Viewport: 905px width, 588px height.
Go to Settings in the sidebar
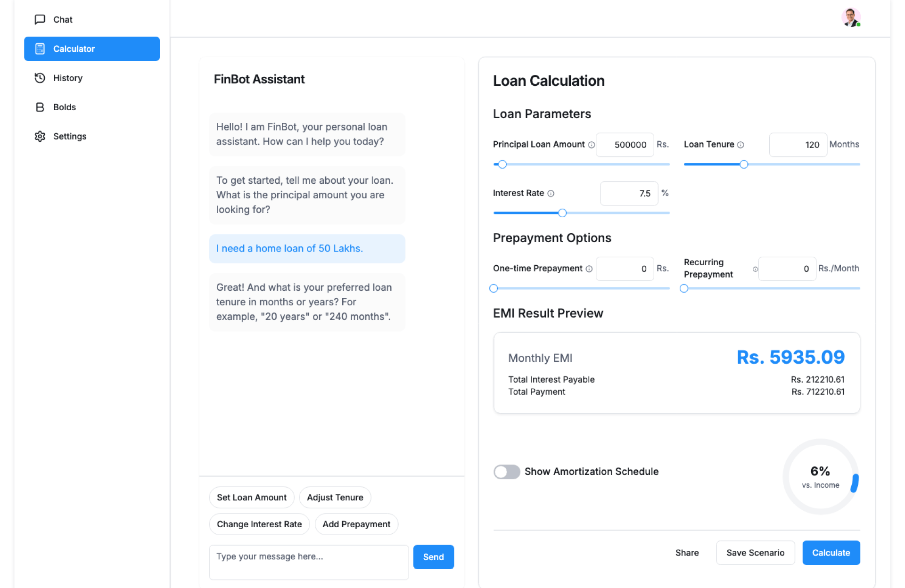[x=70, y=136]
